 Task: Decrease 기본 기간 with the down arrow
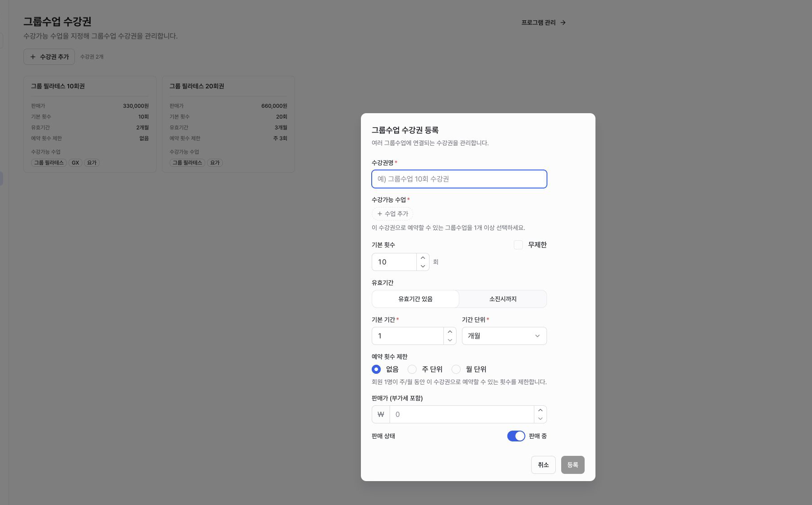450,340
